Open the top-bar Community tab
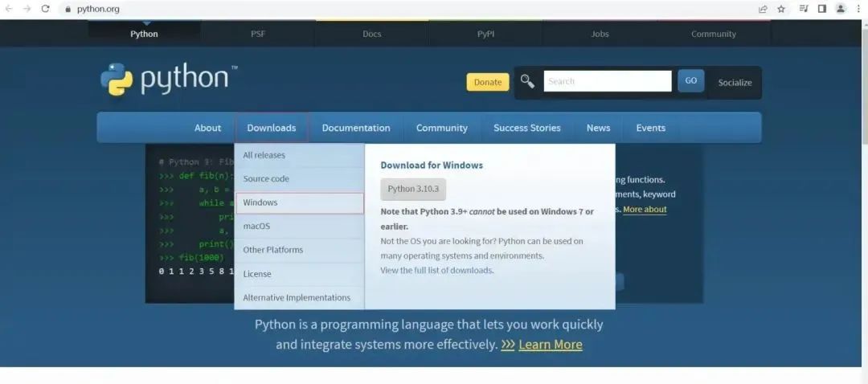The height and width of the screenshot is (384, 868). (x=714, y=34)
